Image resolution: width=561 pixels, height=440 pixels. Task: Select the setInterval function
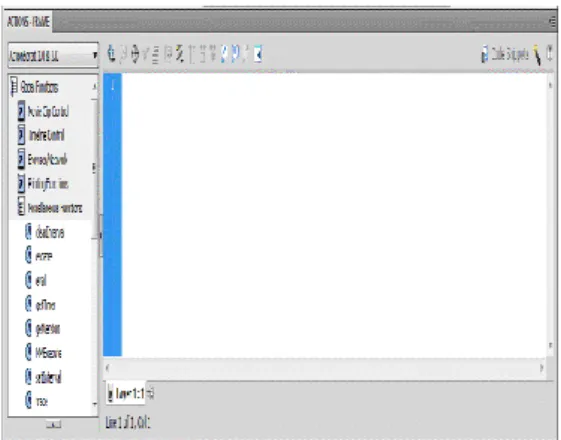click(43, 377)
